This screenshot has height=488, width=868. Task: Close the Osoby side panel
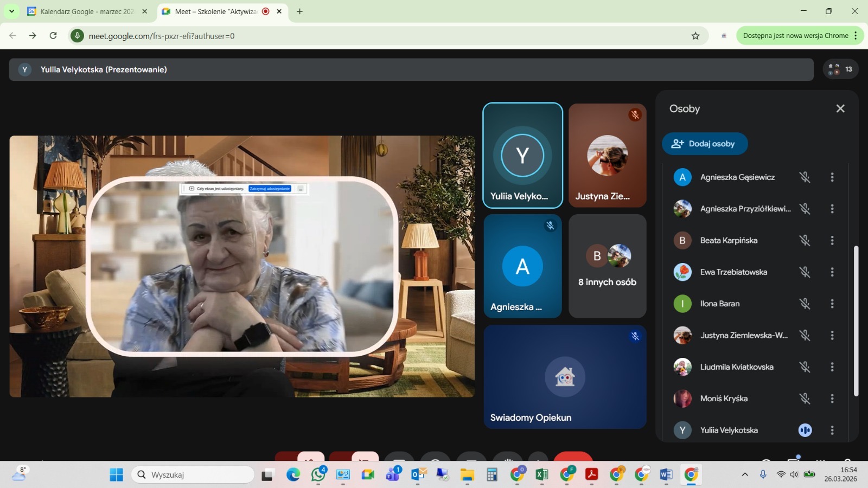840,108
